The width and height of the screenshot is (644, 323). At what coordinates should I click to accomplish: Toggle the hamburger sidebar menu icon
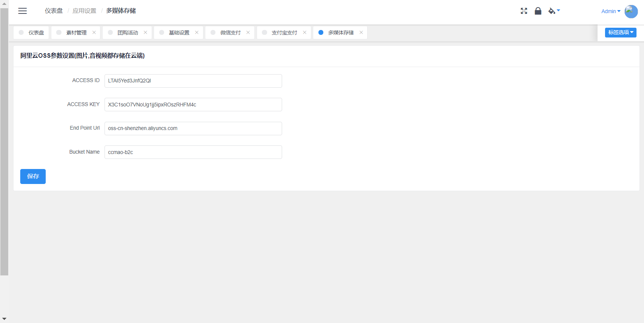point(22,11)
